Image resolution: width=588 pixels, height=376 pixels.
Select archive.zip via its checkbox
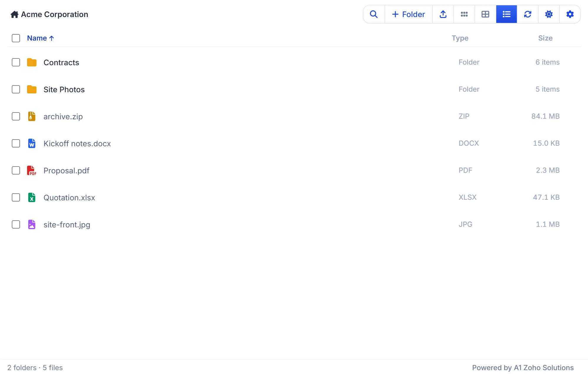(16, 116)
